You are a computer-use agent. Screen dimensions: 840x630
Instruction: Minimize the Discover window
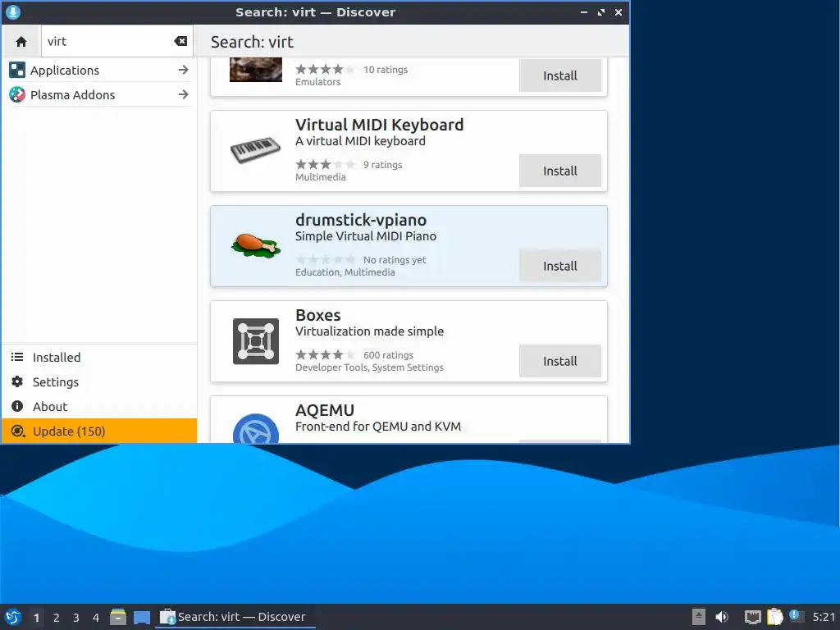(x=584, y=11)
